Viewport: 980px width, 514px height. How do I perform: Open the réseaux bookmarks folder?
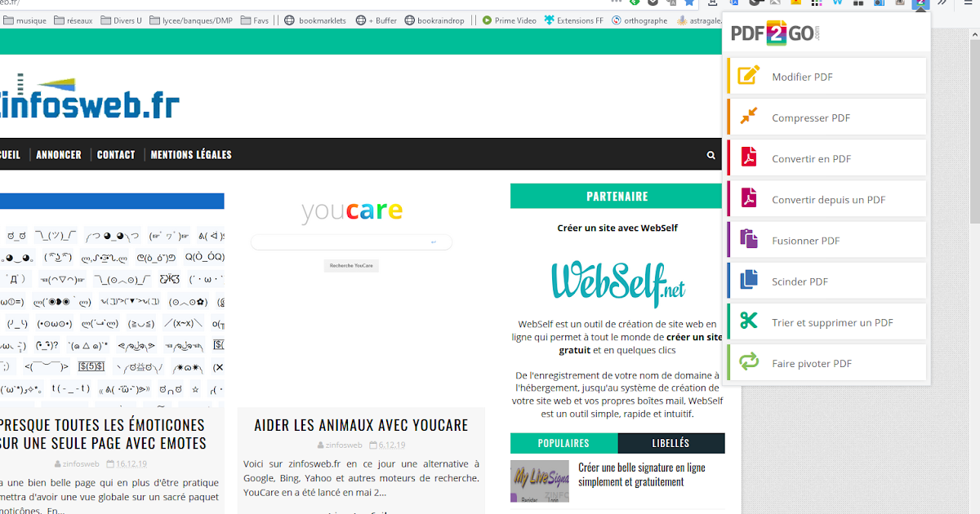[x=73, y=20]
